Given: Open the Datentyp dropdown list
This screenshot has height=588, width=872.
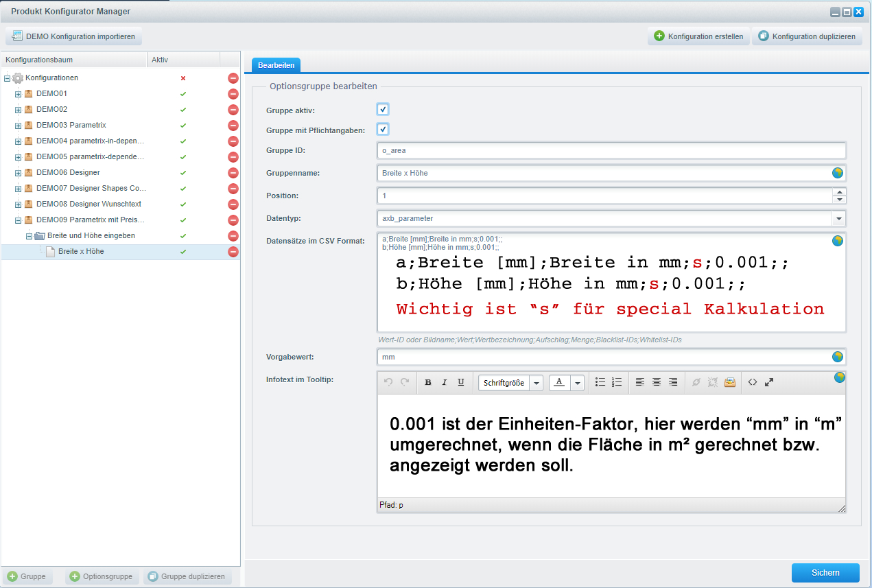Looking at the screenshot, I should pos(838,218).
